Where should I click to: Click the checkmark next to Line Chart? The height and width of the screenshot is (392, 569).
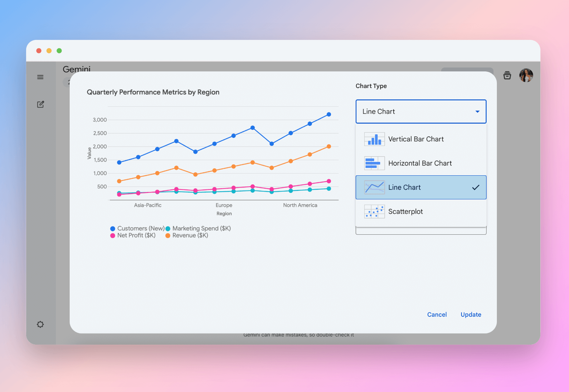tap(476, 187)
